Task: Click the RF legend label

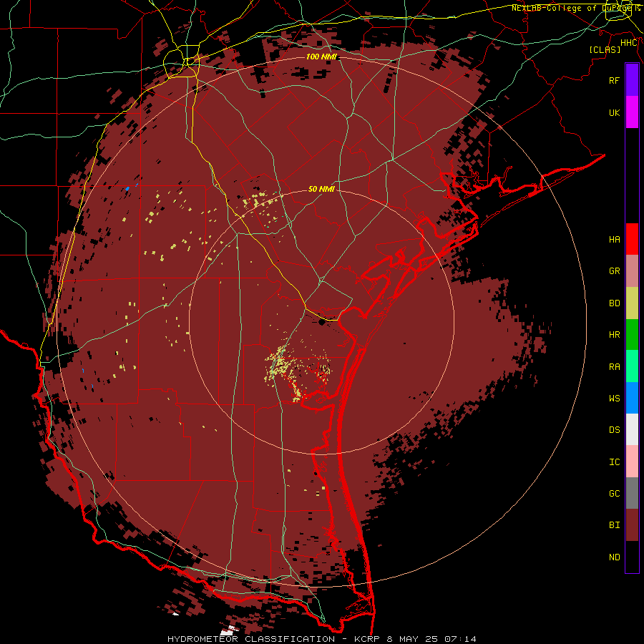Action: click(615, 80)
